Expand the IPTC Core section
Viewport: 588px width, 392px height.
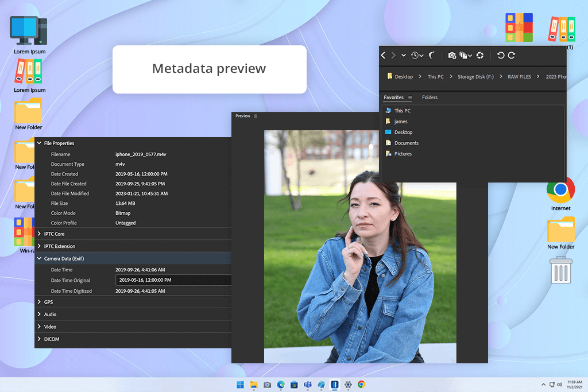[x=39, y=234]
